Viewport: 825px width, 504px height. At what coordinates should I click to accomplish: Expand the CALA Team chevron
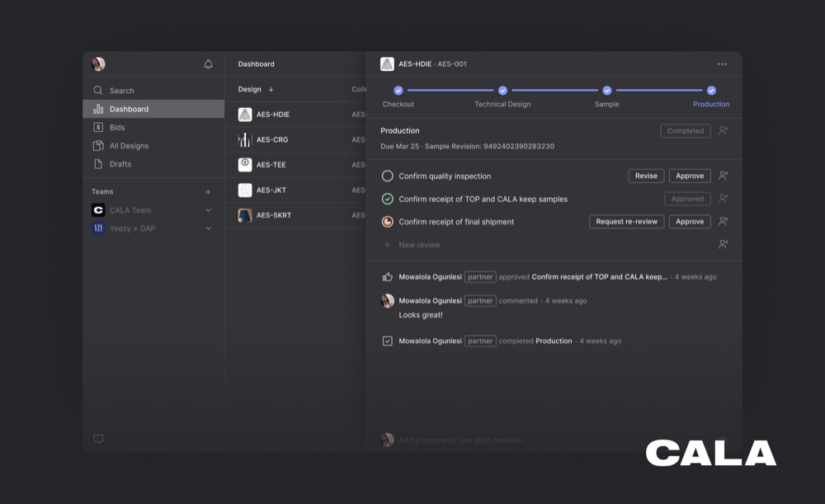click(208, 210)
